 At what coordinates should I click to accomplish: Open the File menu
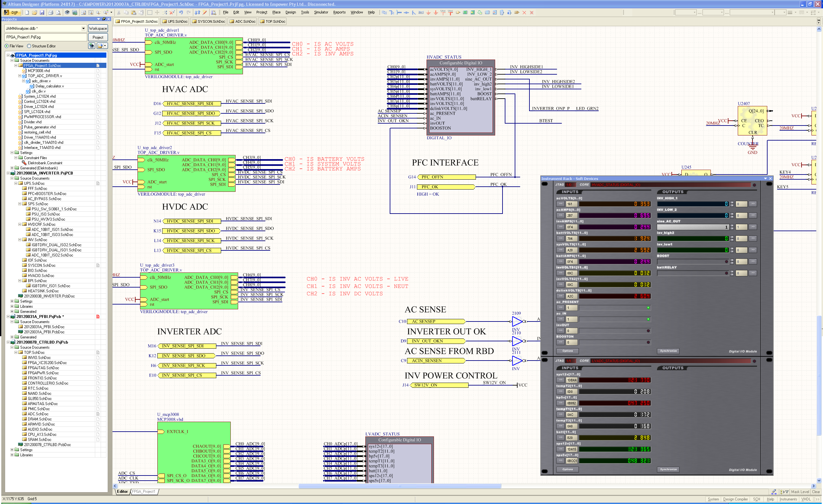point(226,12)
